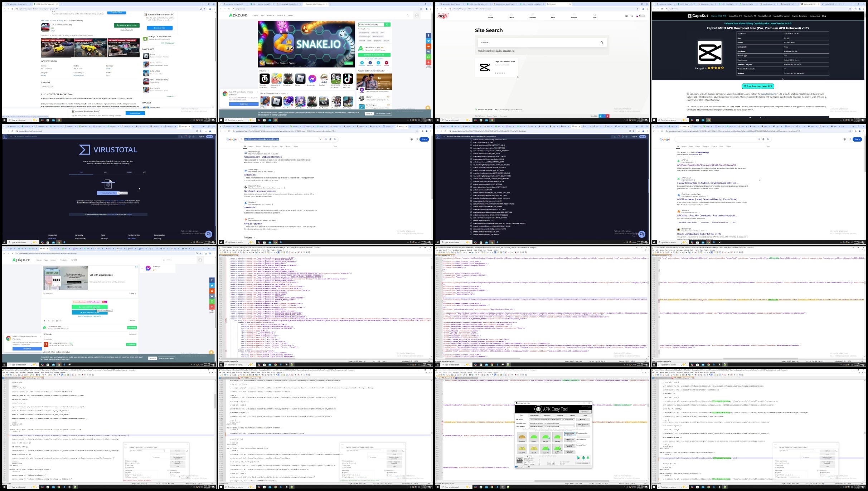The width and height of the screenshot is (868, 491).
Task: Click the Browse button in APK Easy Tool
Action: (x=583, y=419)
